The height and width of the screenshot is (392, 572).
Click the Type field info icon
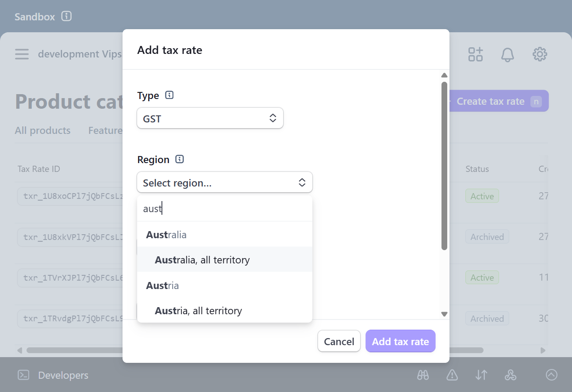pos(169,95)
